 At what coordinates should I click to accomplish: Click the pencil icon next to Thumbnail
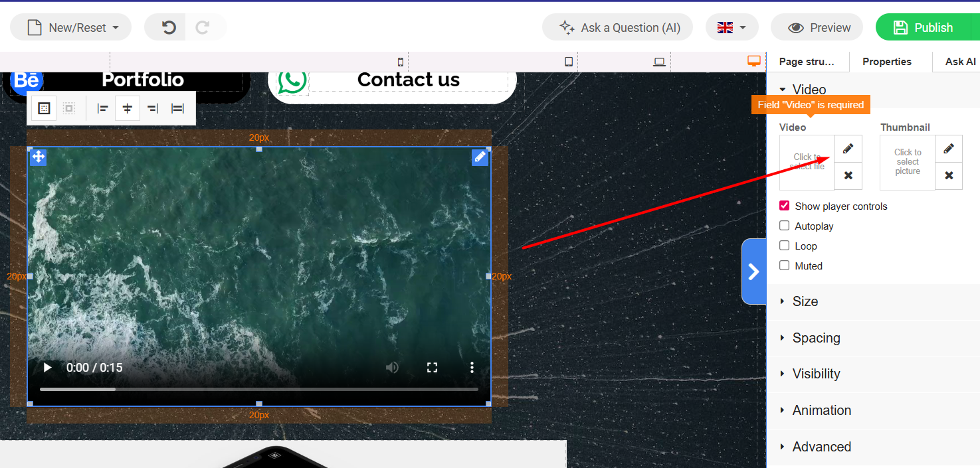click(x=949, y=149)
